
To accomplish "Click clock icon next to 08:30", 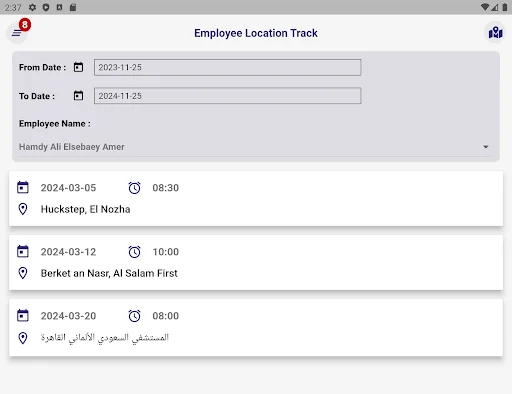I will [134, 188].
